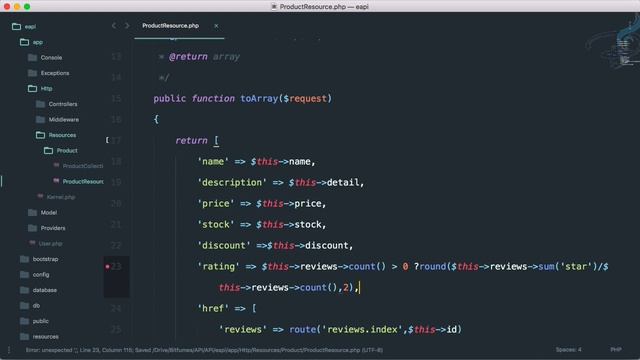This screenshot has width=640, height=360.
Task: Click the Console folder icon
Action: click(x=32, y=58)
